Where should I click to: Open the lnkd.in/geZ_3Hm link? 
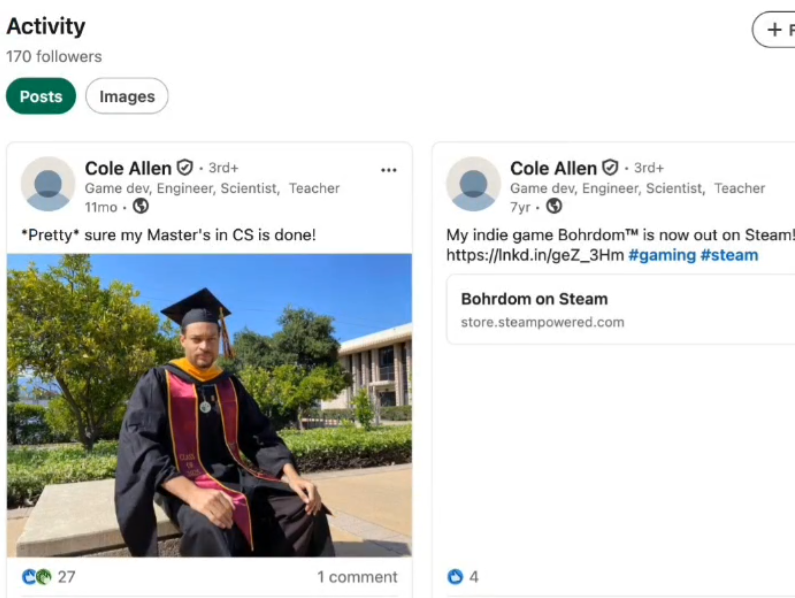(x=535, y=255)
